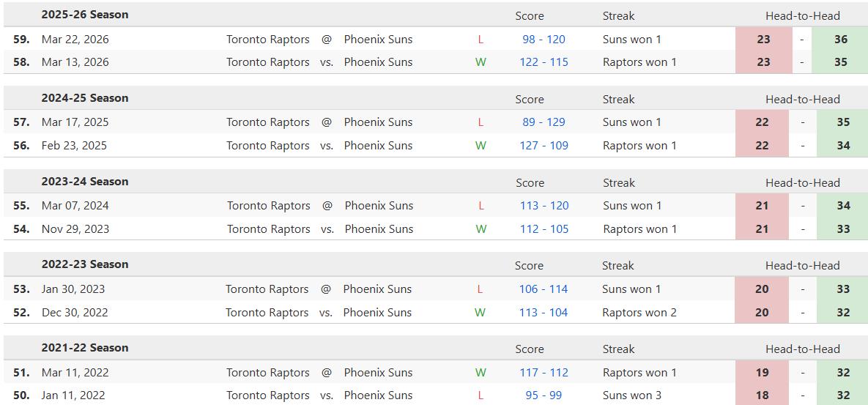Open the 106 - 114 game score
Screen dimensions: 868x405
[x=544, y=289]
